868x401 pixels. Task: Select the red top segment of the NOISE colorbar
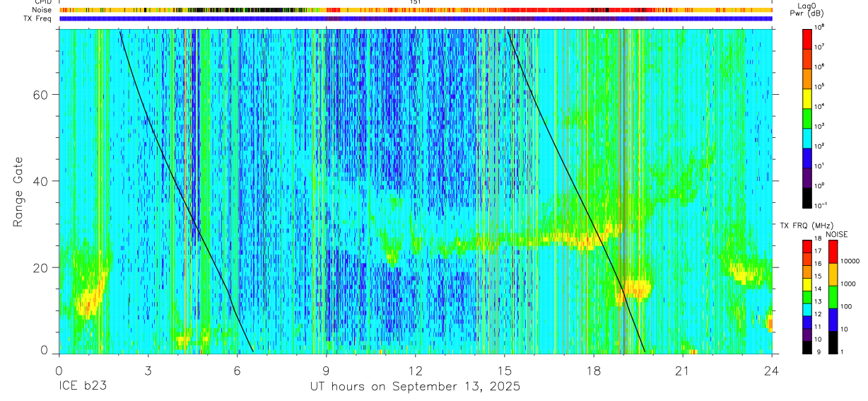click(x=833, y=252)
